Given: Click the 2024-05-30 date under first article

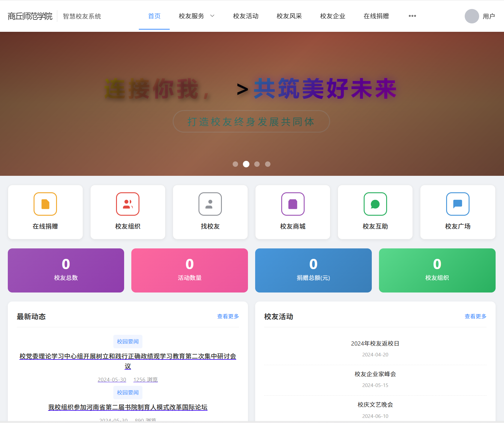Looking at the screenshot, I should 112,380.
